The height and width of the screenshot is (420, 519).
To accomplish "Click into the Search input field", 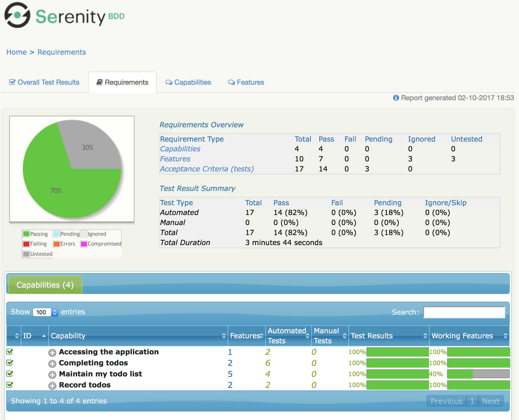I will click(464, 312).
